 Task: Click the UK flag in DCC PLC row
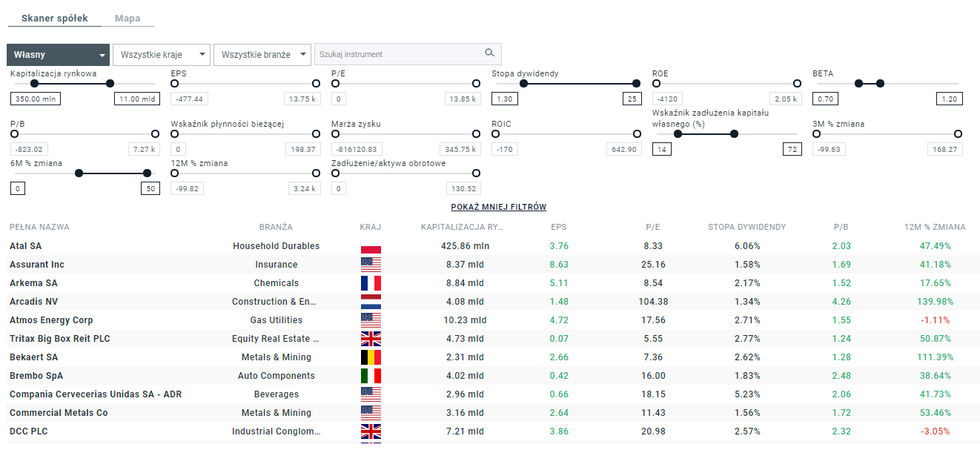(x=371, y=431)
